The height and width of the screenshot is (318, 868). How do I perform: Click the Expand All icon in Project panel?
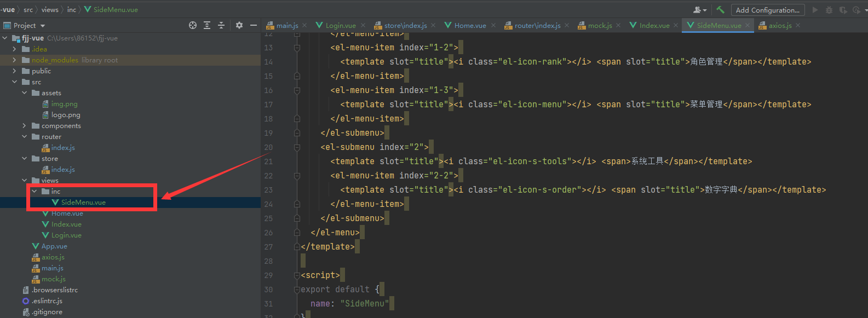click(x=207, y=25)
